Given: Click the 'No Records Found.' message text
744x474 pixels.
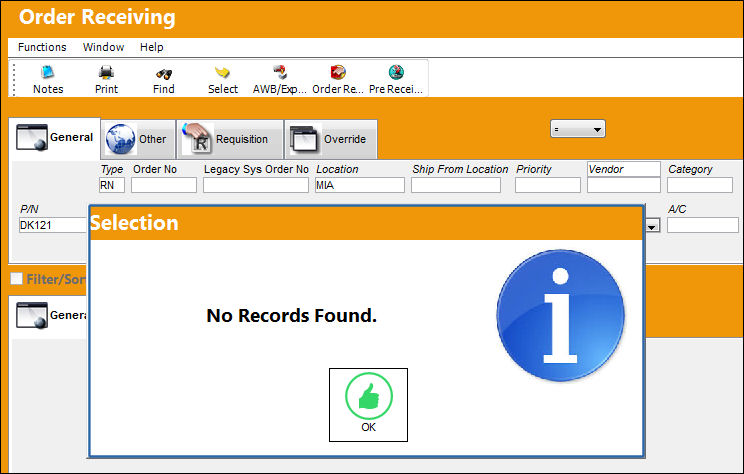Looking at the screenshot, I should [291, 316].
